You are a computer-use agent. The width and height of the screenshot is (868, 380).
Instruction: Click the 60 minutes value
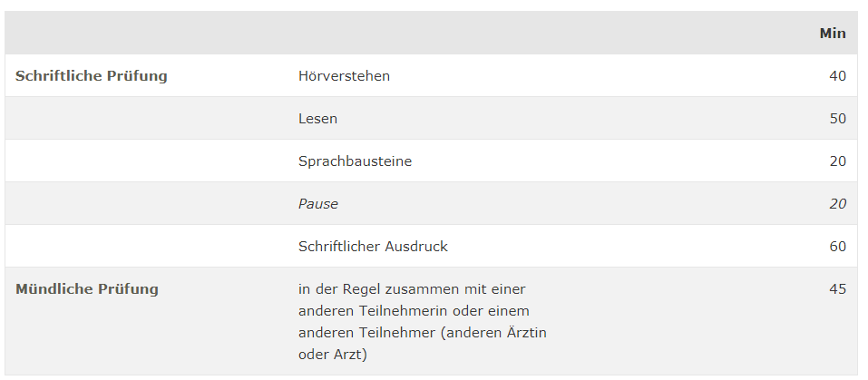pos(837,246)
